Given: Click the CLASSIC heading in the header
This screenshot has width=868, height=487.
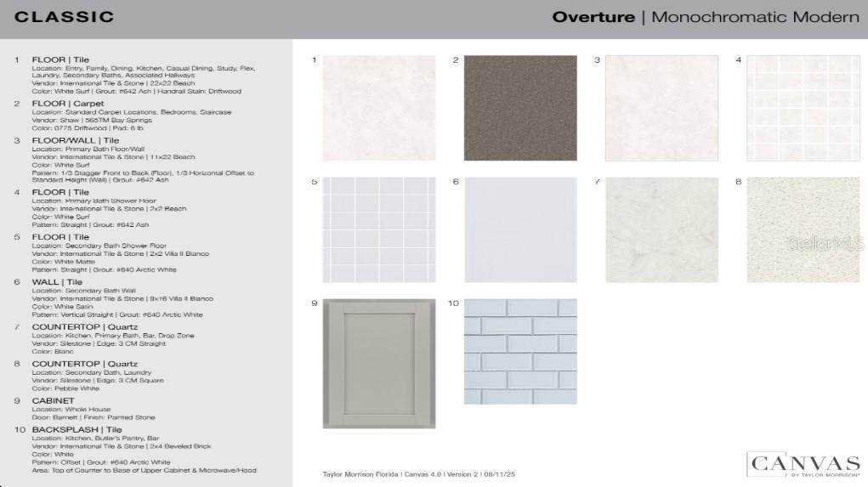Looking at the screenshot, I should (65, 17).
